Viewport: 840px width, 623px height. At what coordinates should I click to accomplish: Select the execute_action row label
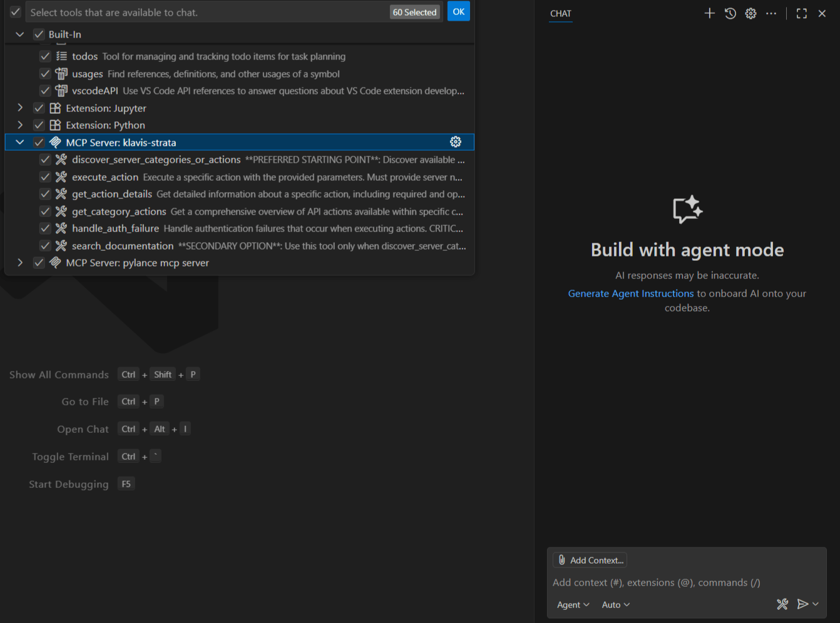105,177
